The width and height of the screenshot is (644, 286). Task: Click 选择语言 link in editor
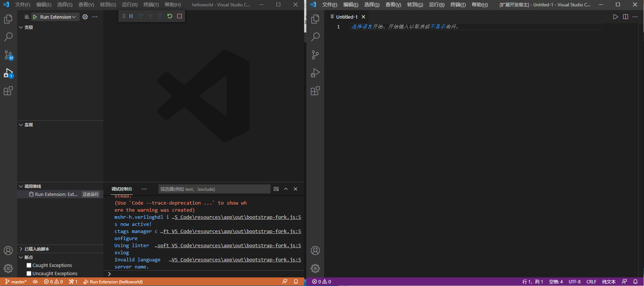(362, 27)
